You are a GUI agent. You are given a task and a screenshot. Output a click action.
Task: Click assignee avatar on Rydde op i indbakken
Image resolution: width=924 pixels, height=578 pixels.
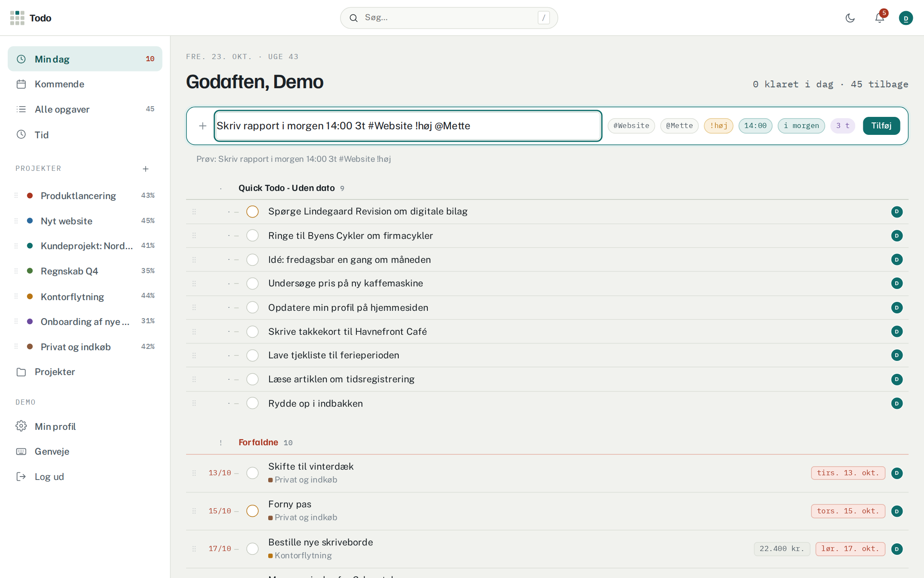pyautogui.click(x=897, y=403)
